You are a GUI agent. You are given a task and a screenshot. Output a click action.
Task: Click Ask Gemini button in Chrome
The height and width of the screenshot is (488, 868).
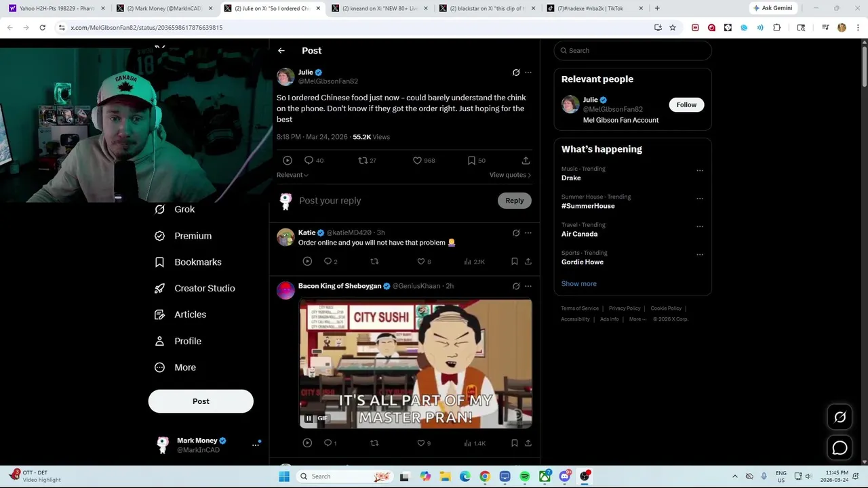[772, 8]
